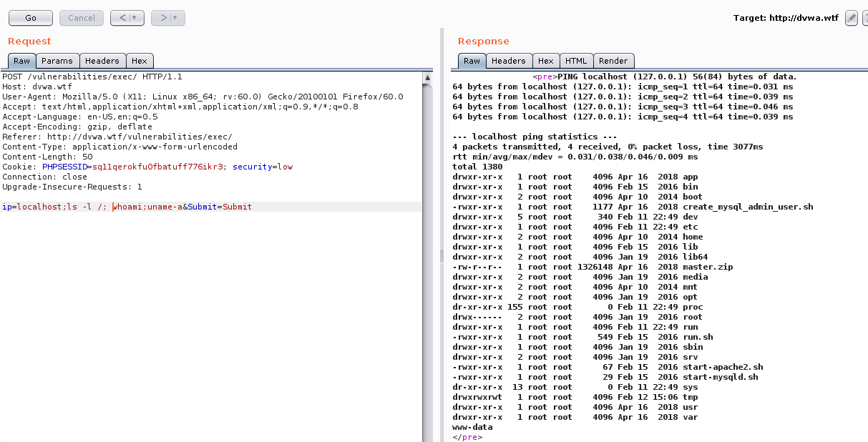The image size is (868, 442).
Task: Select the Raw tab in Request panel
Action: coord(21,61)
